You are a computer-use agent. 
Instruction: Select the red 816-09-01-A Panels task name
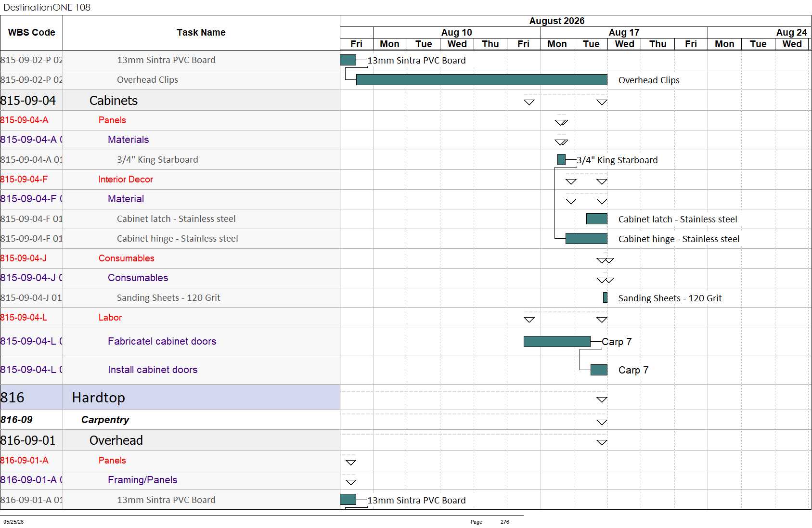point(112,461)
